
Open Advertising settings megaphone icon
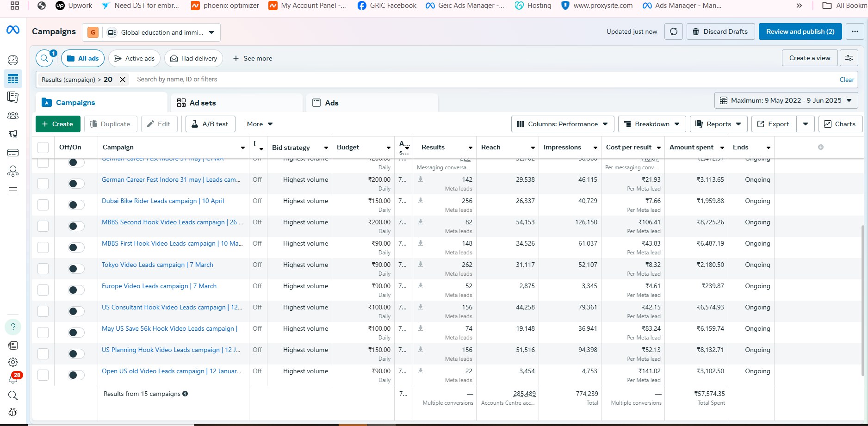coord(13,134)
